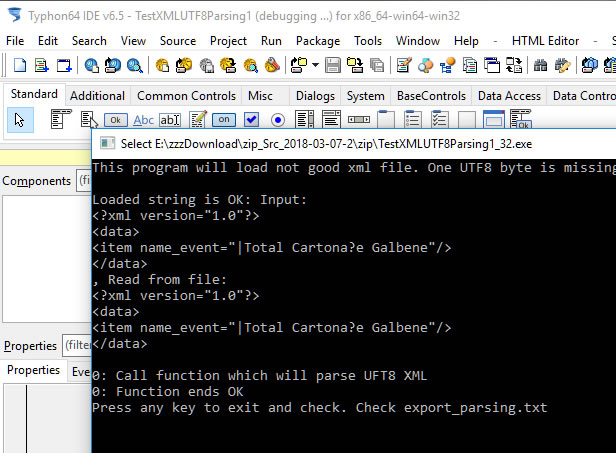Click the colorful spheres toolbar icon
This screenshot has width=616, height=453.
pos(425,65)
